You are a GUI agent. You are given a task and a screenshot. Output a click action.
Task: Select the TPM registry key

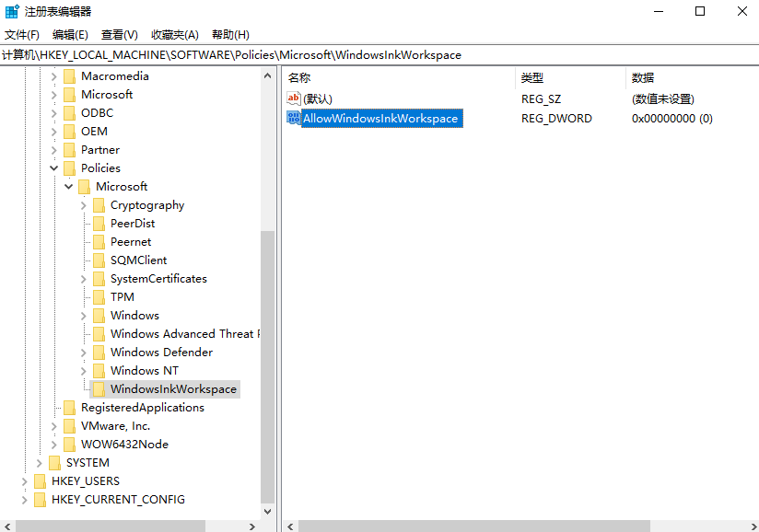(122, 297)
